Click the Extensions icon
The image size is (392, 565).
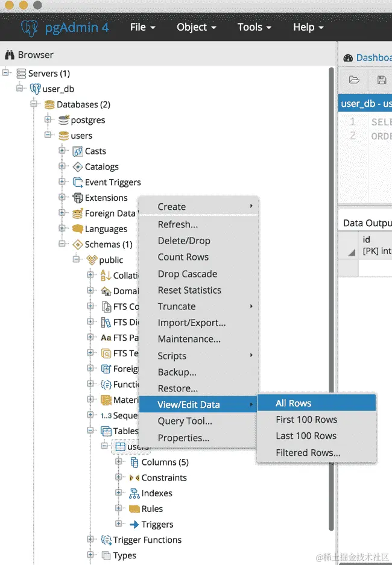point(78,198)
